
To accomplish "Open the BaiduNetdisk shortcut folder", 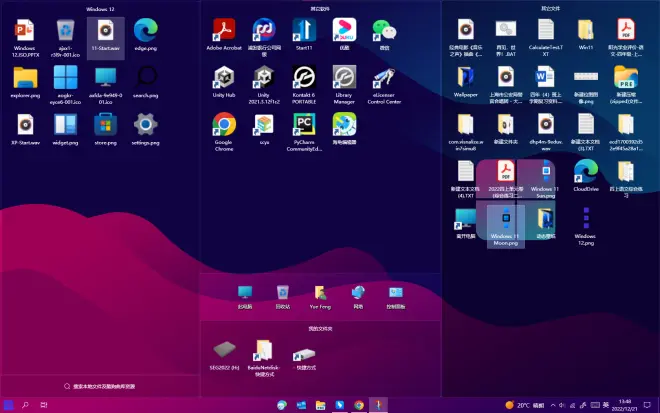I will point(264,359).
